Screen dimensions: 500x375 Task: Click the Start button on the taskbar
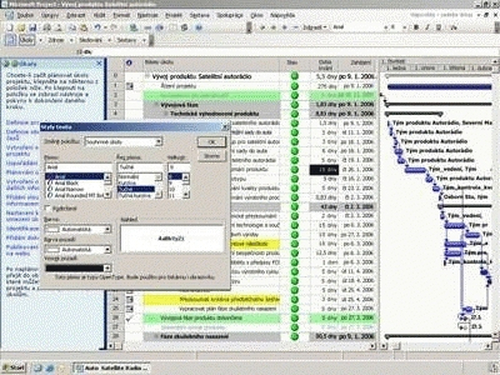(x=14, y=368)
